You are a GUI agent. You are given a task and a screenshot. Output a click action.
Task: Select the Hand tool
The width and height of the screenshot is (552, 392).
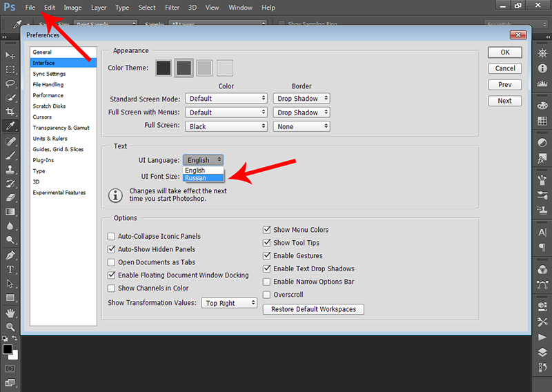[x=10, y=313]
